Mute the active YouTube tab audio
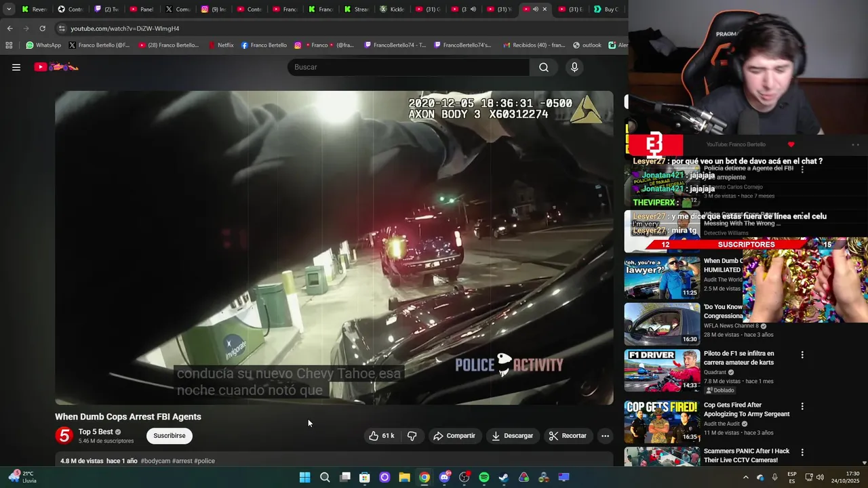Screen dimensions: 868x488 (536, 9)
